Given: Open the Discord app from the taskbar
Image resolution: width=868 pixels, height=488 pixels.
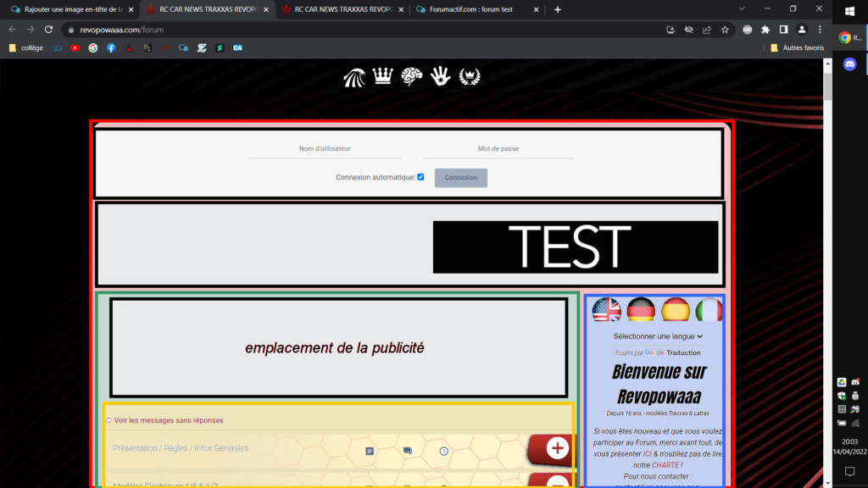Looking at the screenshot, I should click(849, 64).
